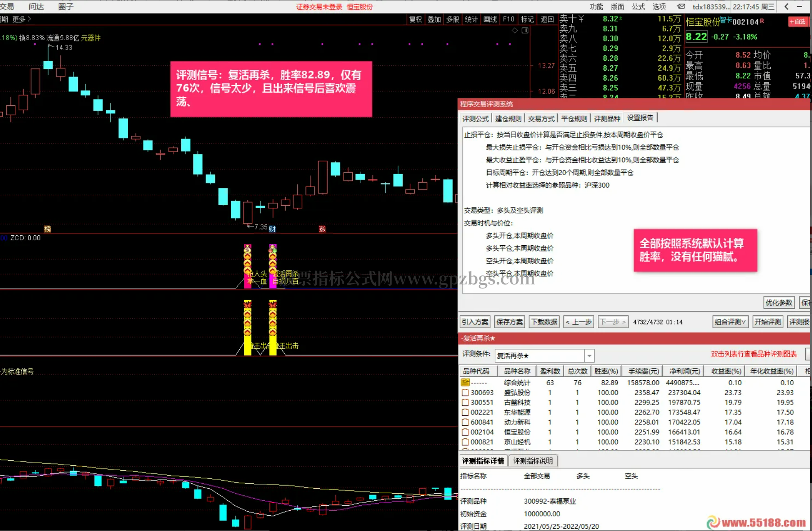Click the 多股 toolbar button
Image resolution: width=812 pixels, height=531 pixels.
[453, 19]
